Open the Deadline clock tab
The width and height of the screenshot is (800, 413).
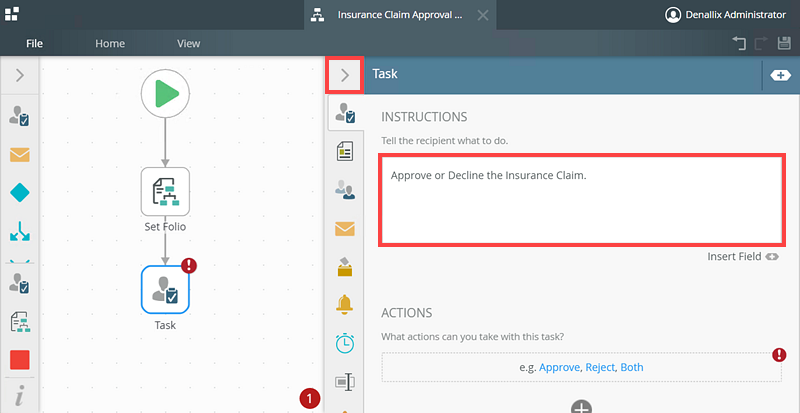345,343
